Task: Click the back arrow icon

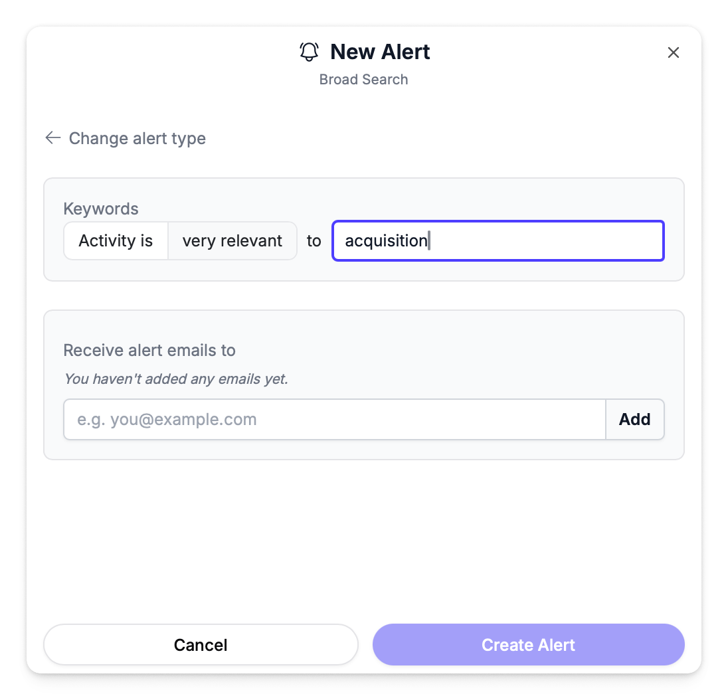Action: point(53,138)
